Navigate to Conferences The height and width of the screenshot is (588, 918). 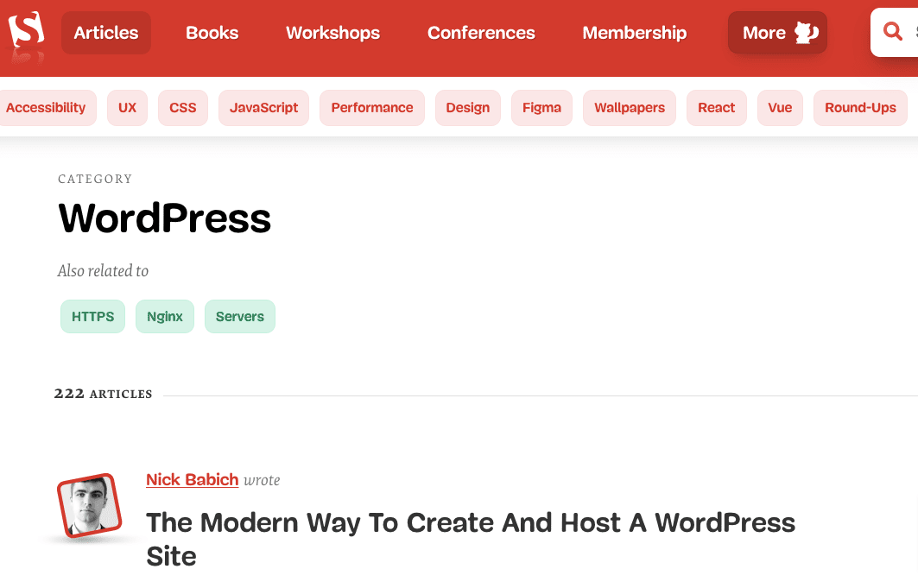(481, 33)
